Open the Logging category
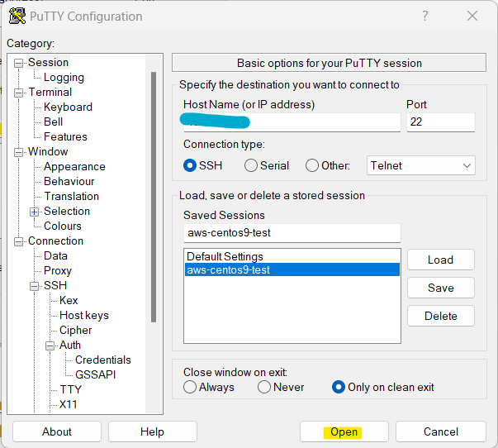The image size is (498, 448). (x=64, y=77)
